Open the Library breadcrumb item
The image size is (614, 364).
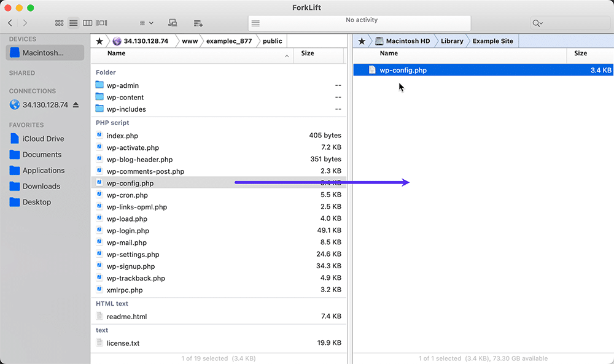pyautogui.click(x=452, y=41)
